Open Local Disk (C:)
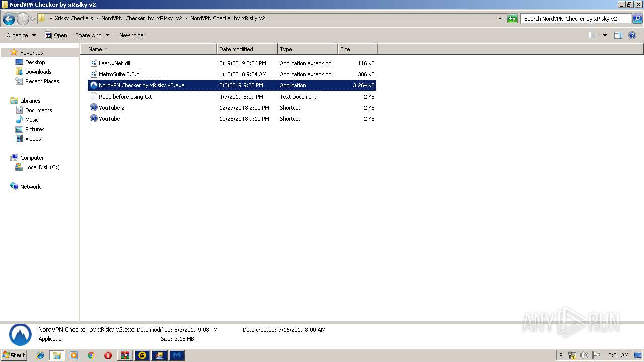 point(42,167)
